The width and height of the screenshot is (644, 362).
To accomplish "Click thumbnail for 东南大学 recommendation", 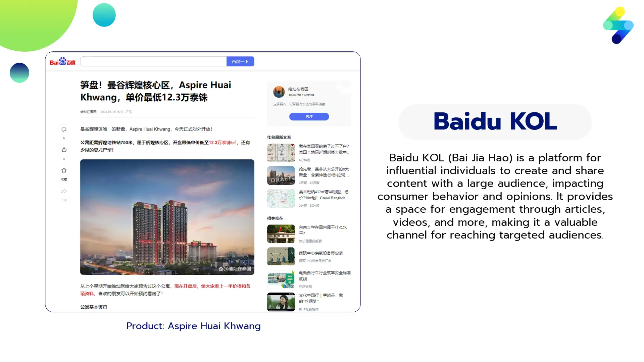I will click(281, 234).
